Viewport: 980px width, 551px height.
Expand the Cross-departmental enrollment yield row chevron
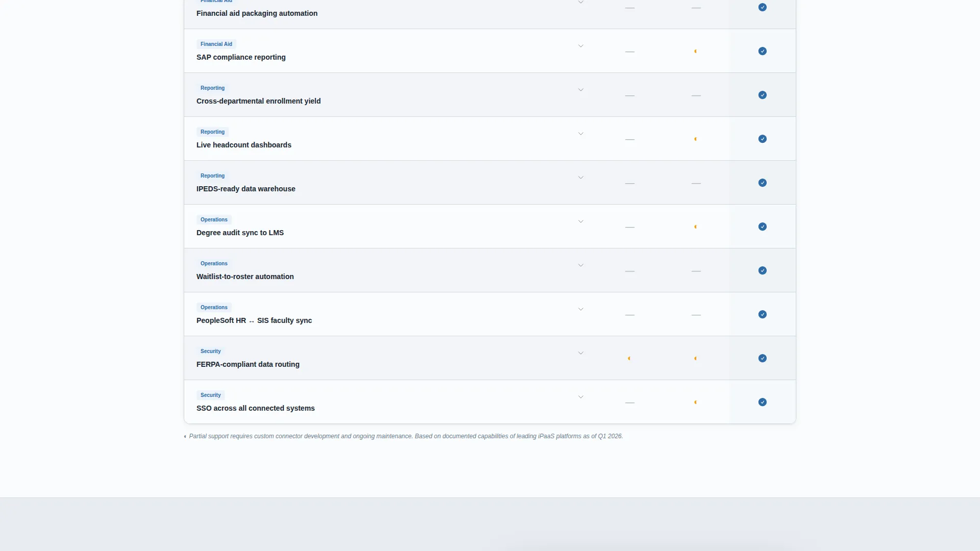[x=581, y=90]
